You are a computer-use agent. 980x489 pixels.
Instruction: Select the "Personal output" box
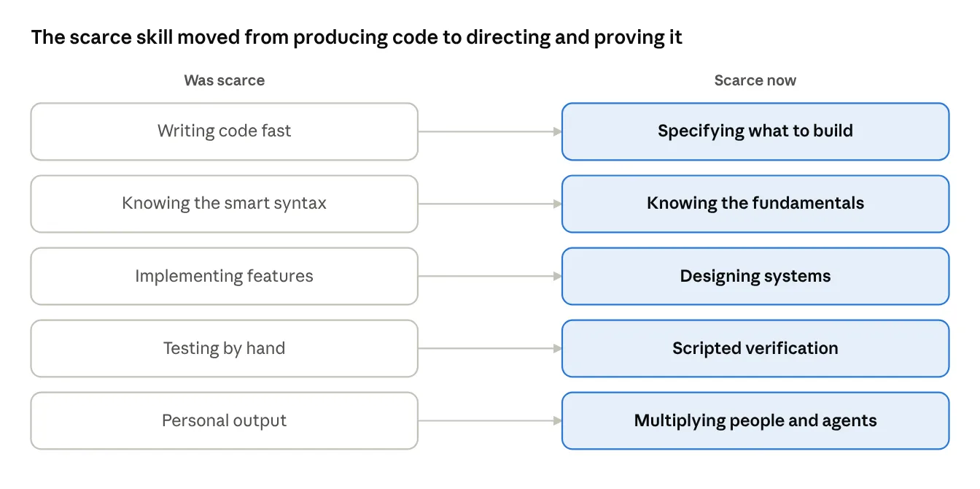coord(225,420)
